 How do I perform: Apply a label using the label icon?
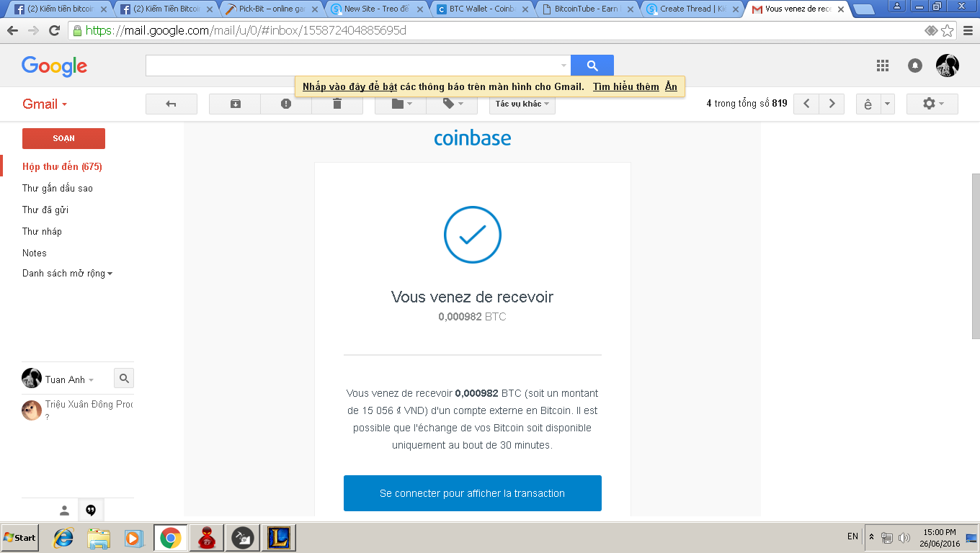click(447, 104)
